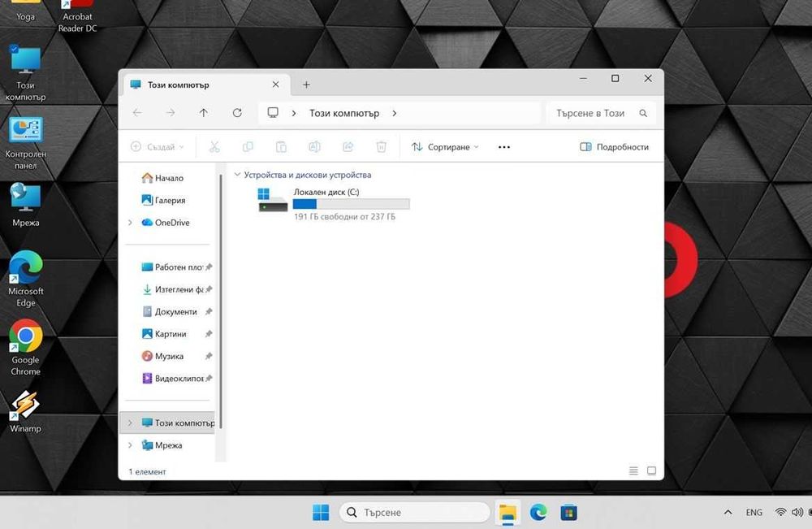Click the ENG language indicator
This screenshot has height=529, width=812.
[x=754, y=513]
